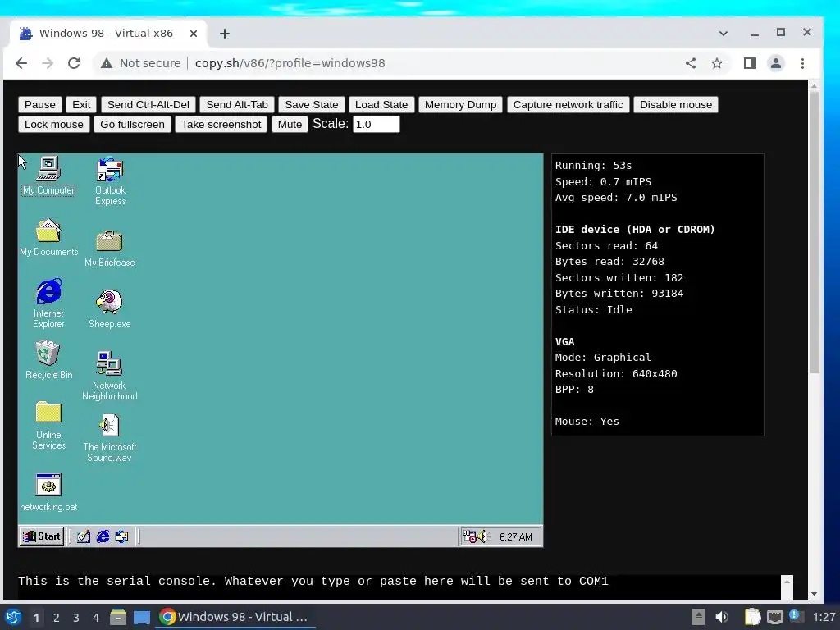Open a new browser tab
Screen dimensions: 840x630
point(225,33)
